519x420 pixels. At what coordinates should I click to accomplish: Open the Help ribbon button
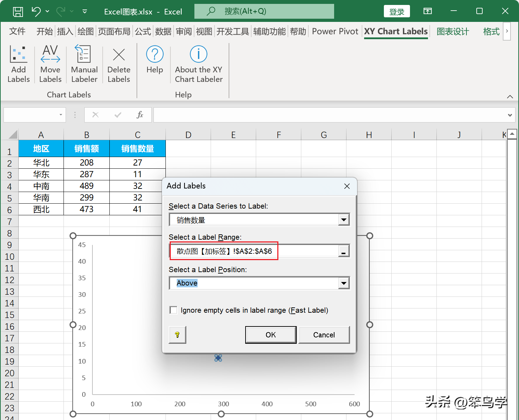click(155, 60)
